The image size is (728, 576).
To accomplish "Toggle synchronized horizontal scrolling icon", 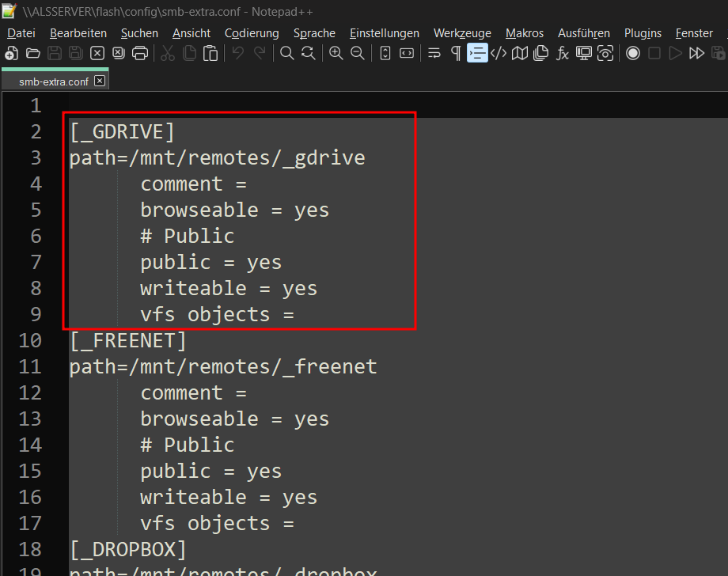I will pyautogui.click(x=406, y=53).
